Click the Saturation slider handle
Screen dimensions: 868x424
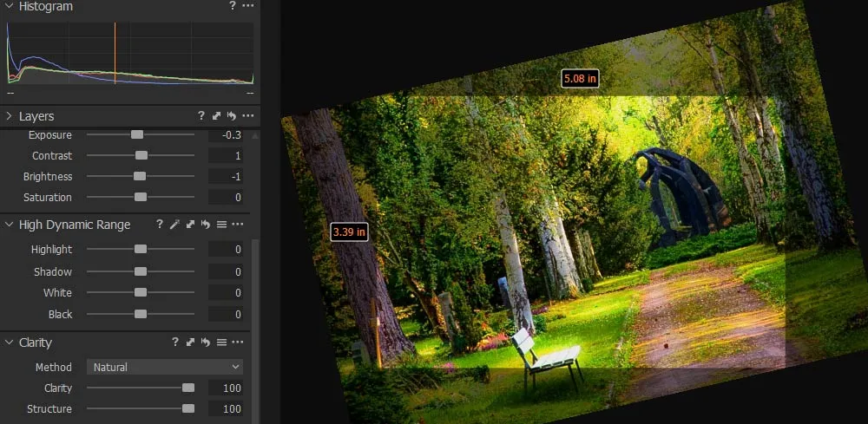click(141, 197)
